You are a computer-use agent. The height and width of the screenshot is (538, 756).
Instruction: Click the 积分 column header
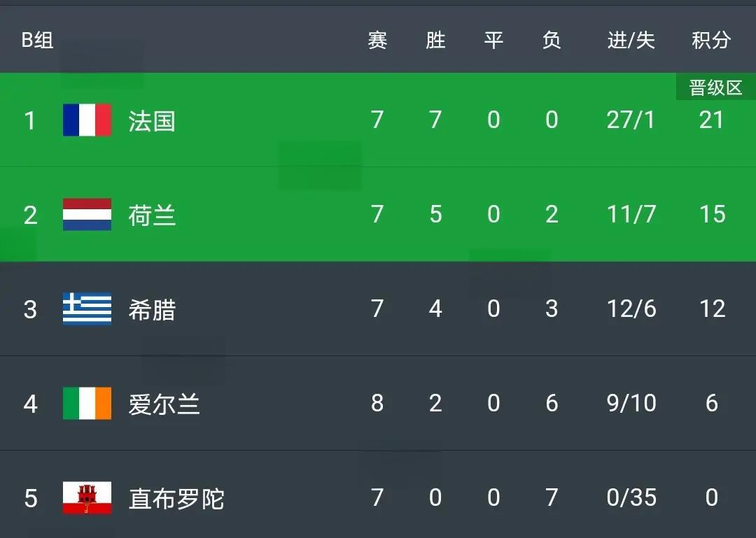(x=711, y=41)
